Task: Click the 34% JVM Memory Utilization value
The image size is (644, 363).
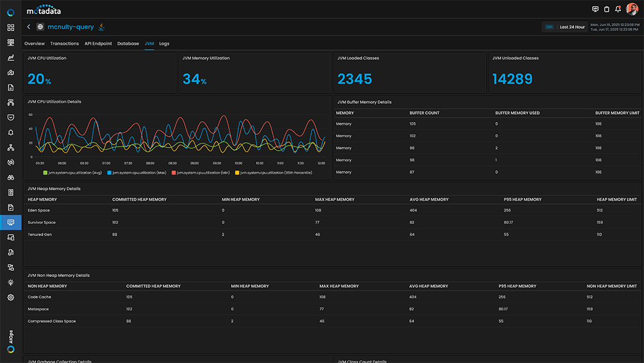Action: click(x=195, y=79)
